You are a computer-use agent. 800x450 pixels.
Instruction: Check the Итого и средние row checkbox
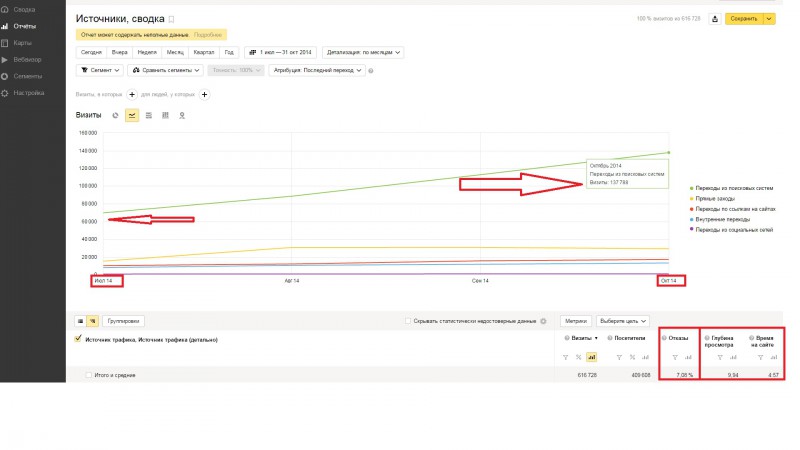[x=89, y=375]
